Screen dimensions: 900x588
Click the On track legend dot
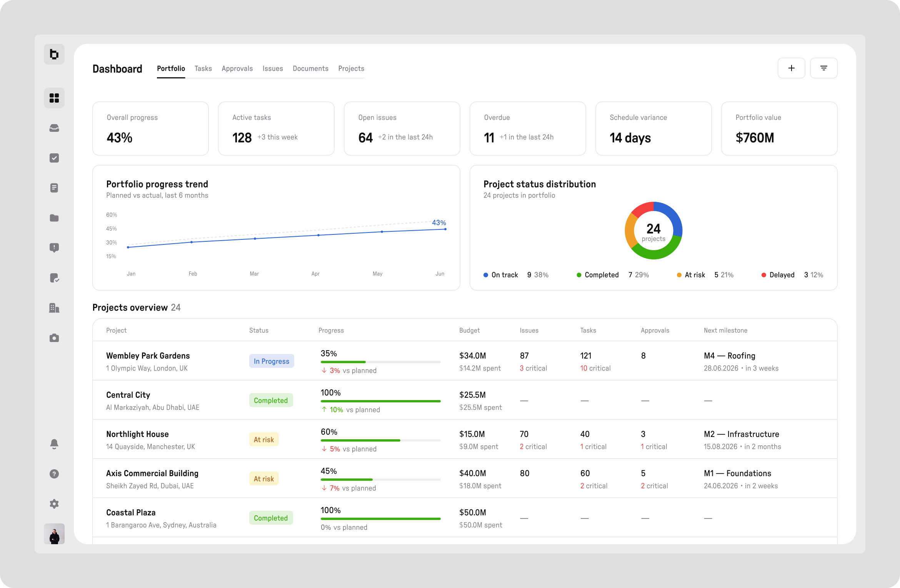(486, 275)
